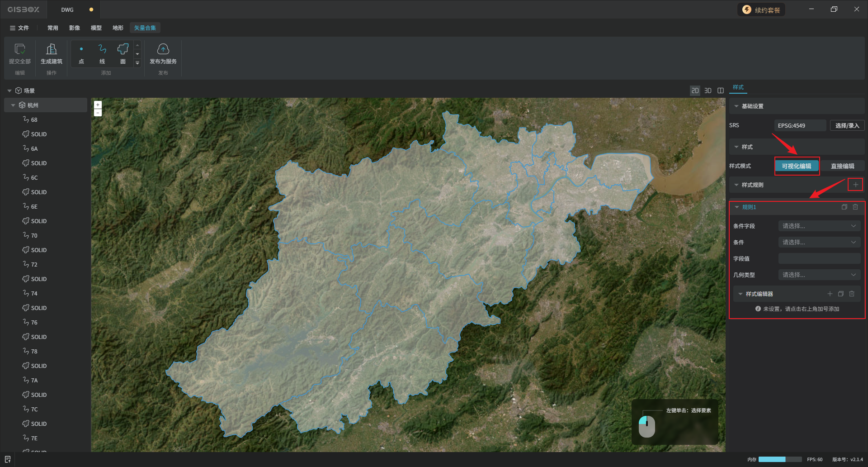Click the 字段值 input field
This screenshot has width=868, height=467.
pos(819,259)
